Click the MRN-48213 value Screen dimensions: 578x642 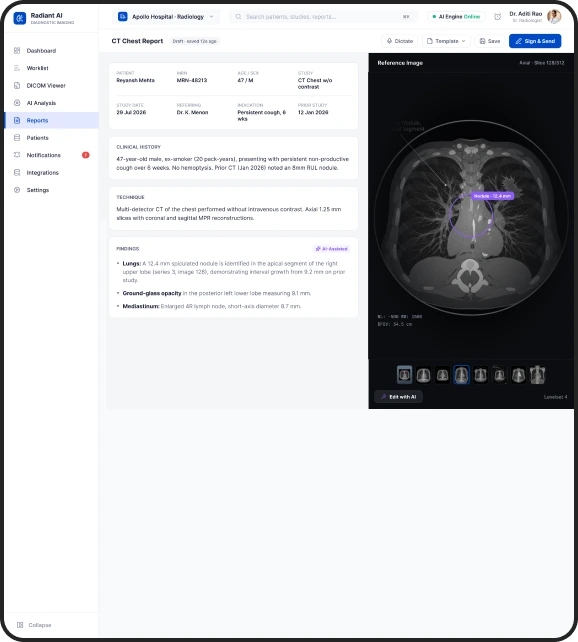tap(192, 80)
